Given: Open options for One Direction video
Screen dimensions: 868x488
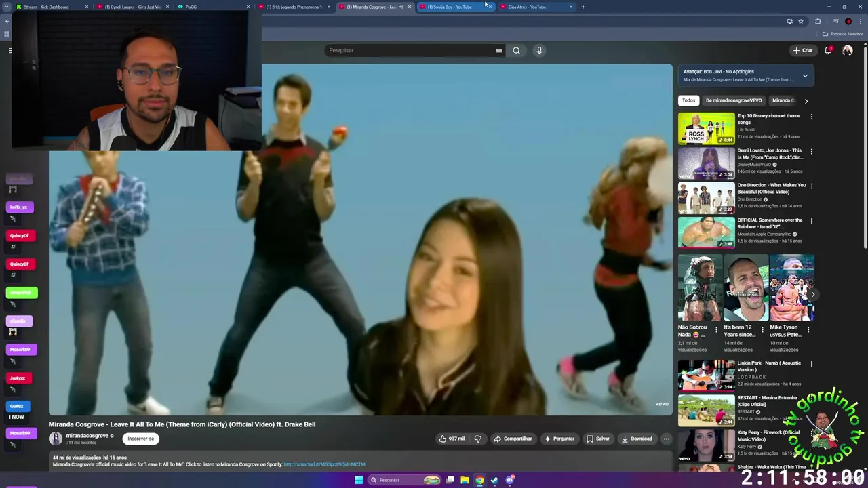Looking at the screenshot, I should [x=811, y=186].
